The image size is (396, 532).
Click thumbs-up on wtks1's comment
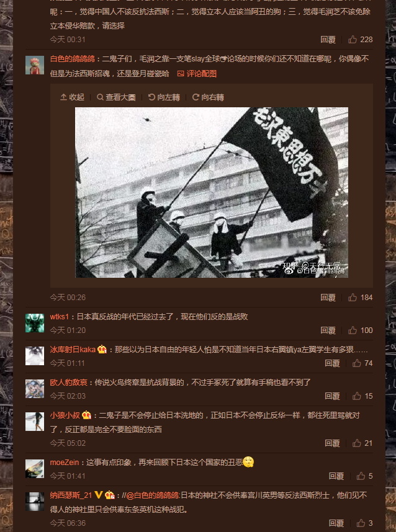pos(361,330)
